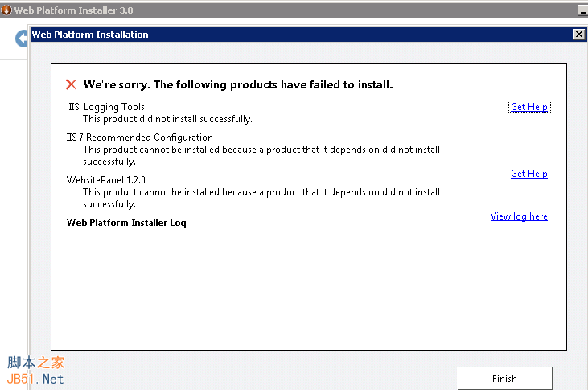Click the dependency error under IIS 7 Recommended Configuration
Viewport: 588px width, 390px height.
[261, 155]
